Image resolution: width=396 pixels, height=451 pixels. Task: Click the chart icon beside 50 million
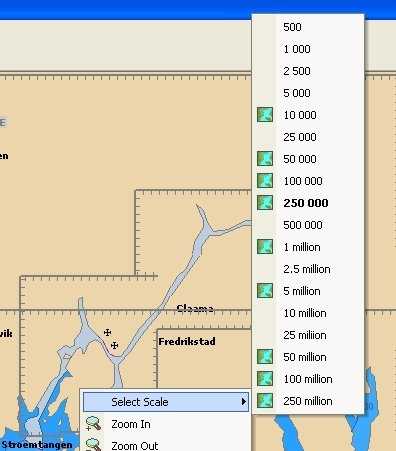click(x=265, y=357)
